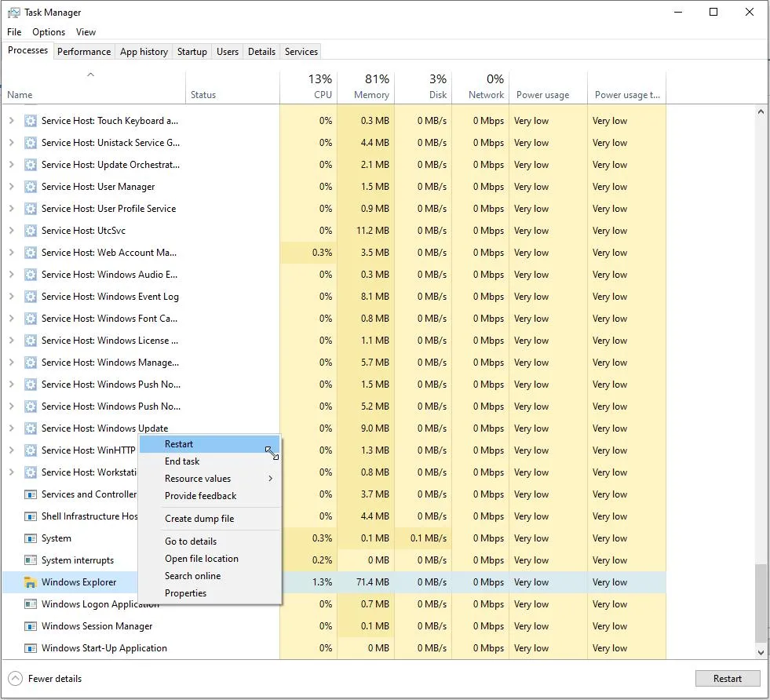This screenshot has height=700, width=770.
Task: Switch to the Startup tab
Action: pyautogui.click(x=192, y=52)
